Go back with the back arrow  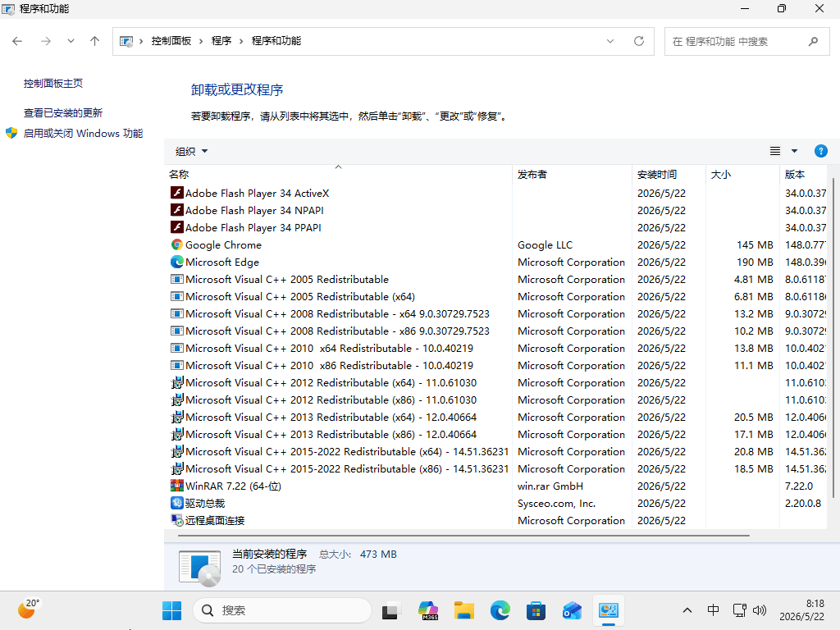pyautogui.click(x=17, y=41)
